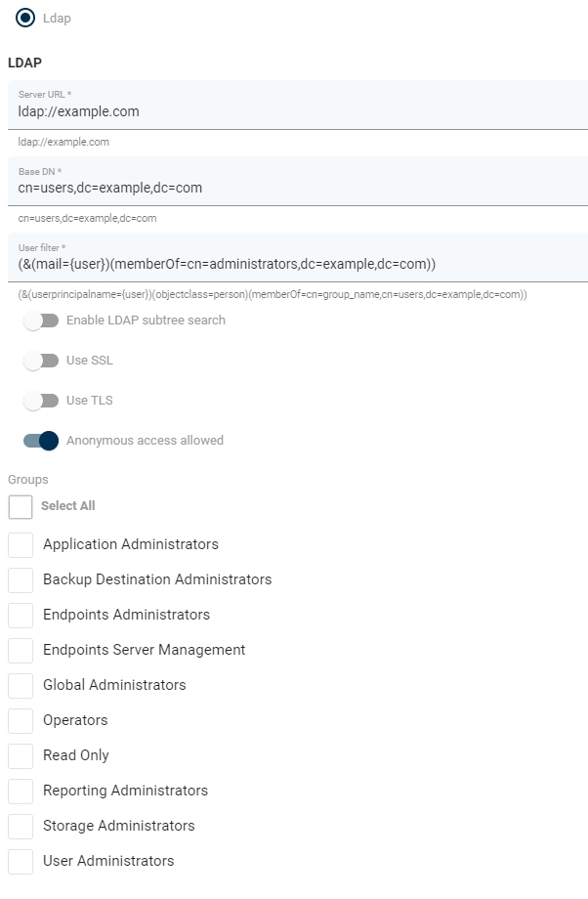Check the Global Administrators checkbox
Screen dimensions: 588x899
coord(21,685)
